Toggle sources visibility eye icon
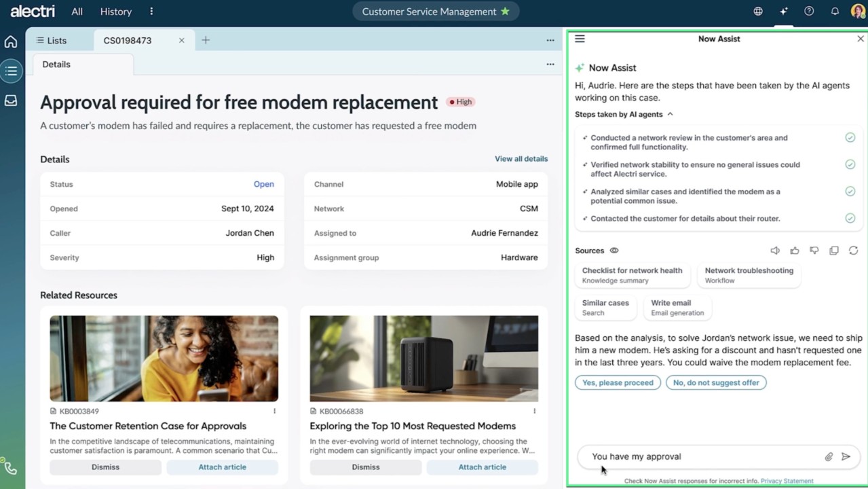 coord(614,251)
